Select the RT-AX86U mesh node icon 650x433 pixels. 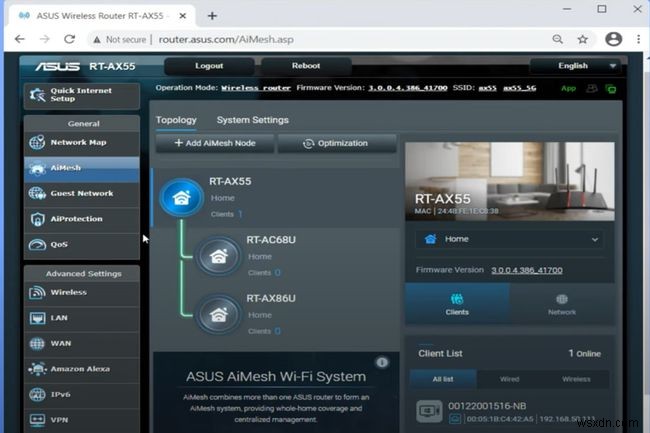coord(218,315)
